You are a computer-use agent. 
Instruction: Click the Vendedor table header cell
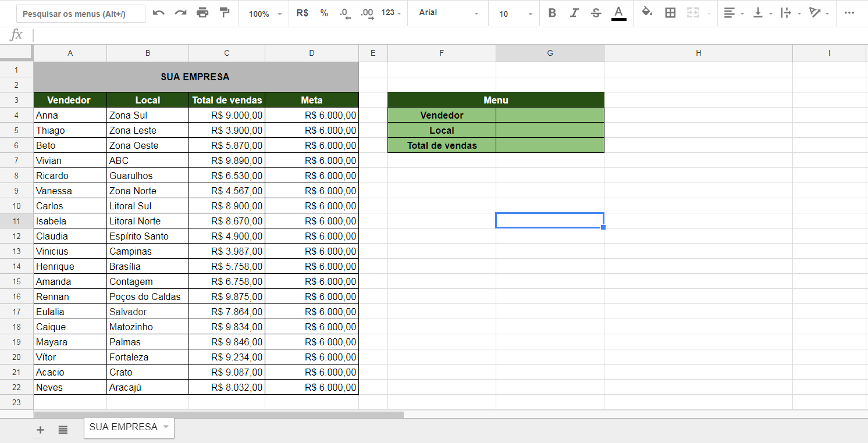pos(70,100)
